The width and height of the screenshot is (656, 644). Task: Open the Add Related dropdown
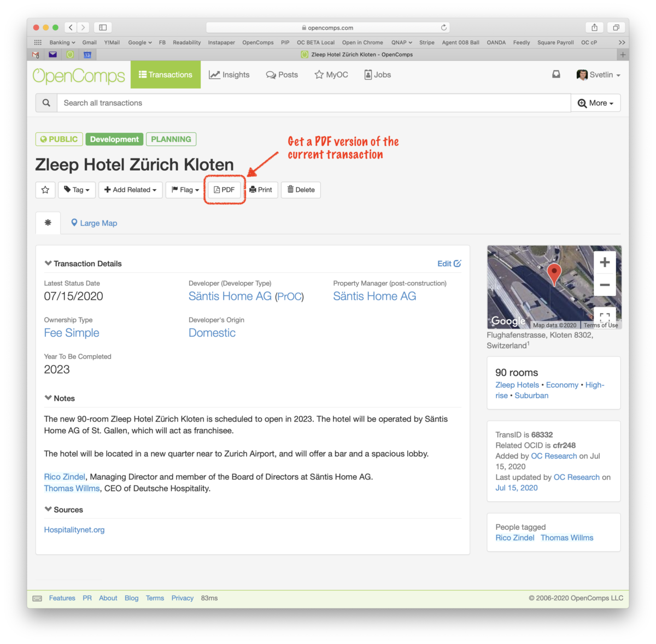coord(130,190)
